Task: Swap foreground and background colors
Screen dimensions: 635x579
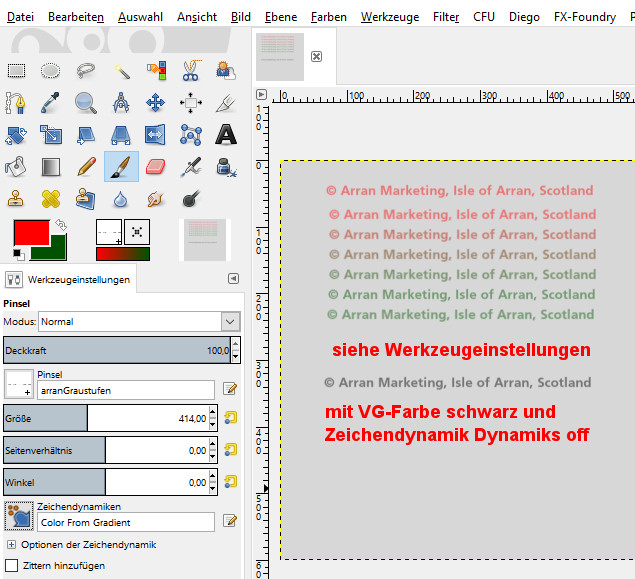Action: (61, 225)
